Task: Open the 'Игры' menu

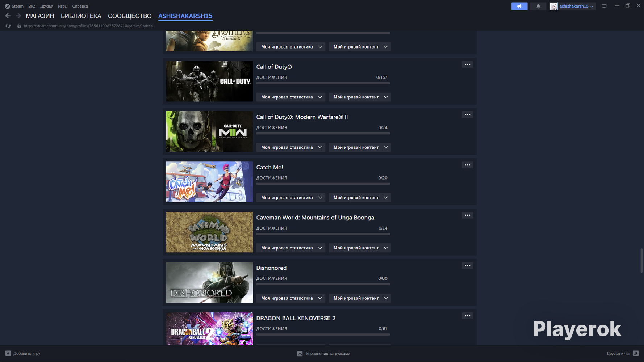Action: pos(63,6)
